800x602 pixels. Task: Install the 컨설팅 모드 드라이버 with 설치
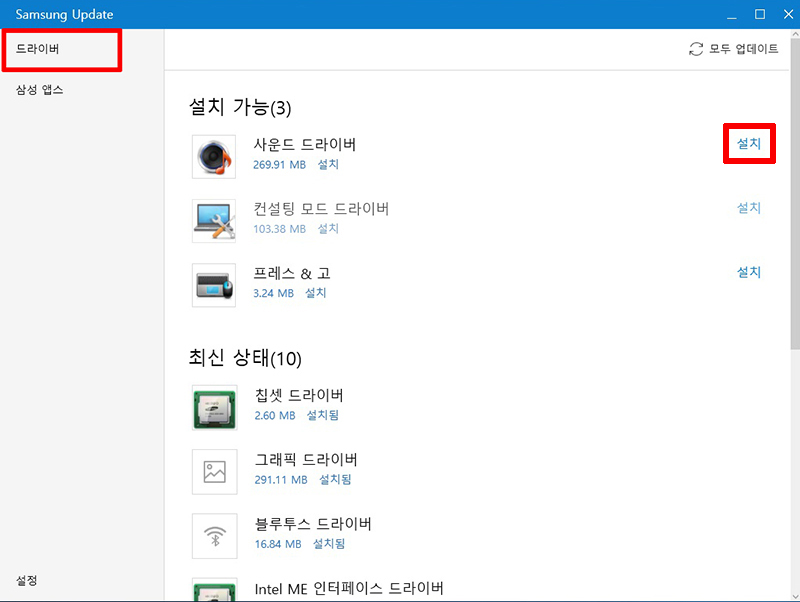point(749,208)
